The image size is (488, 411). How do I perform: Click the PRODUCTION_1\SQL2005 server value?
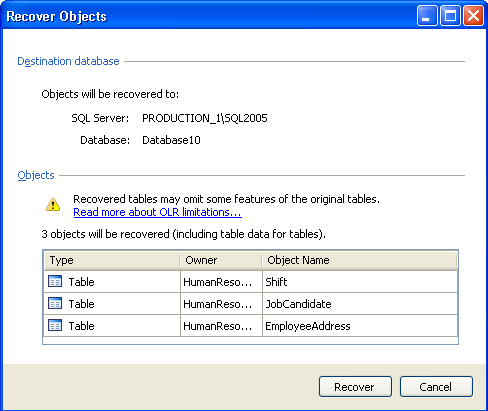[x=205, y=118]
